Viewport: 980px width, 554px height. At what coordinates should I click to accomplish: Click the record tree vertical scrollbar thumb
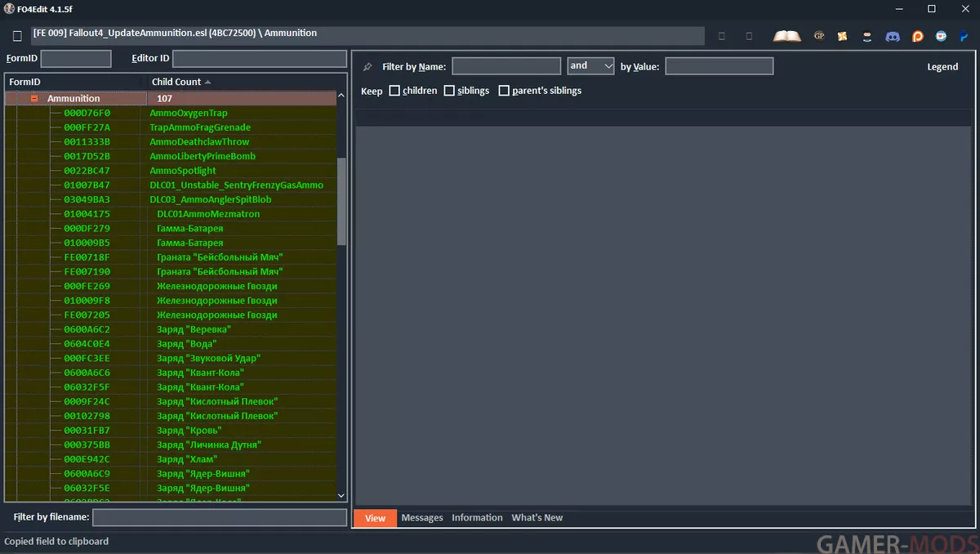341,201
